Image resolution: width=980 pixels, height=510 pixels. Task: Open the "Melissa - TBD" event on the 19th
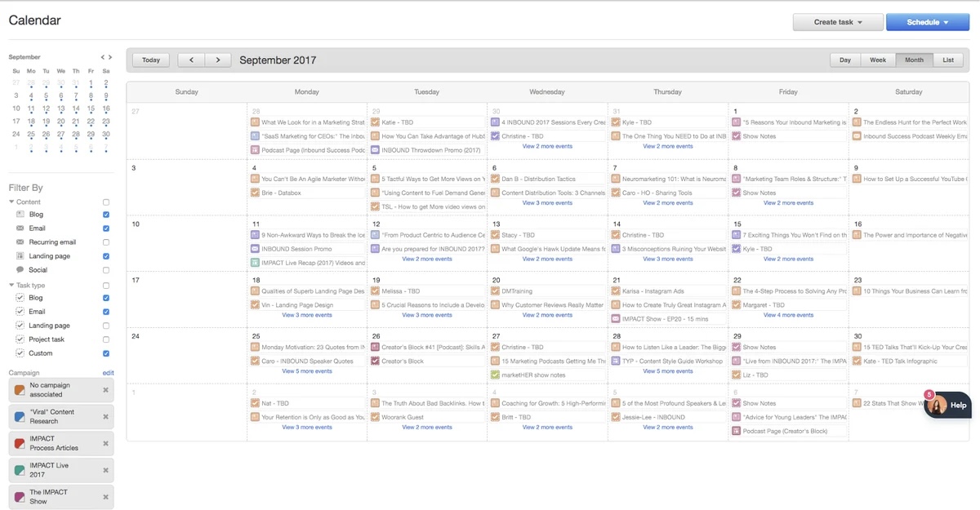426,290
